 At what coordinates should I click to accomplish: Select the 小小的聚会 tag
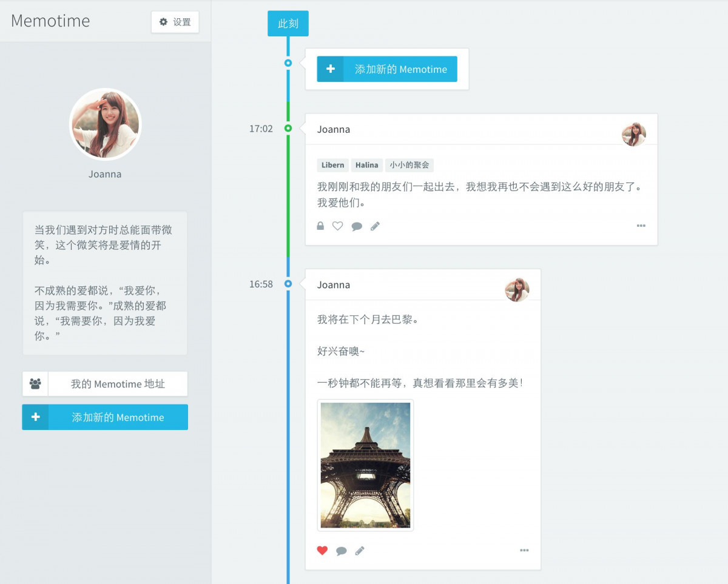[409, 165]
